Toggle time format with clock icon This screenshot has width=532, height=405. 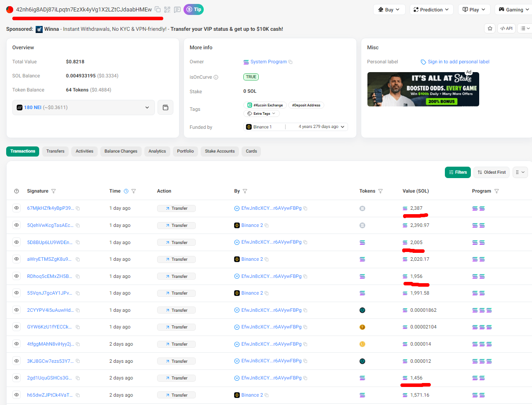[126, 191]
